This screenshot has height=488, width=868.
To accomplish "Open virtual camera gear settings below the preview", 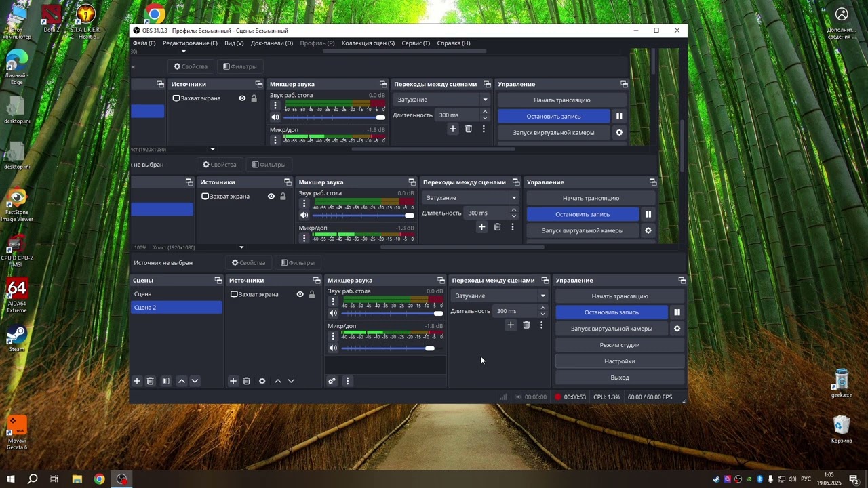I will [x=677, y=329].
